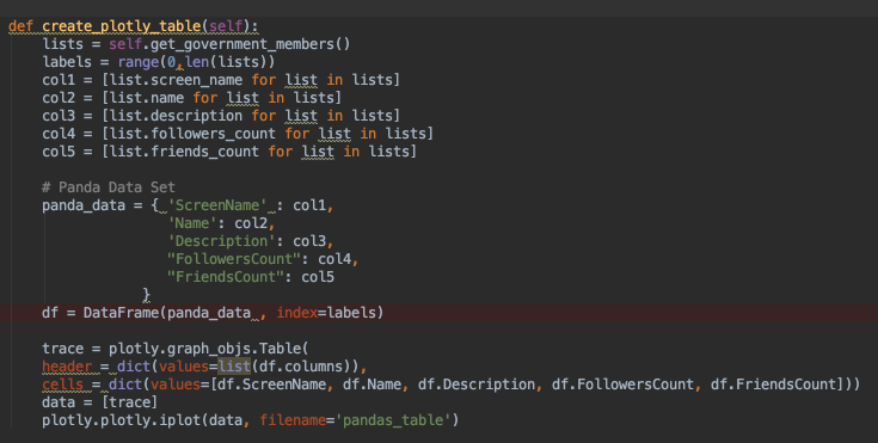The width and height of the screenshot is (878, 443).
Task: Click list.description in the col3 line
Action: (x=164, y=115)
